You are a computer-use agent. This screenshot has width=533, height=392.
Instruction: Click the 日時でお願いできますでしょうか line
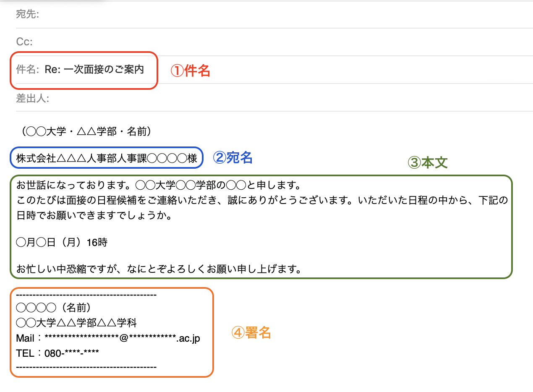pyautogui.click(x=94, y=216)
